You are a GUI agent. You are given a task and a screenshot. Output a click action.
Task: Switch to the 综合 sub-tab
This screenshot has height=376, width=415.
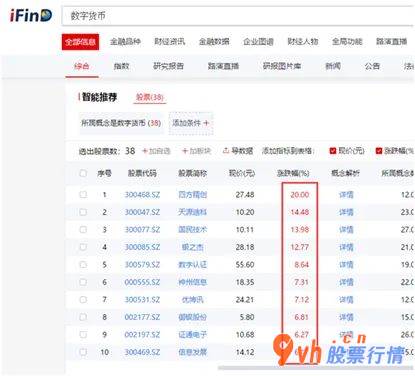click(x=82, y=66)
